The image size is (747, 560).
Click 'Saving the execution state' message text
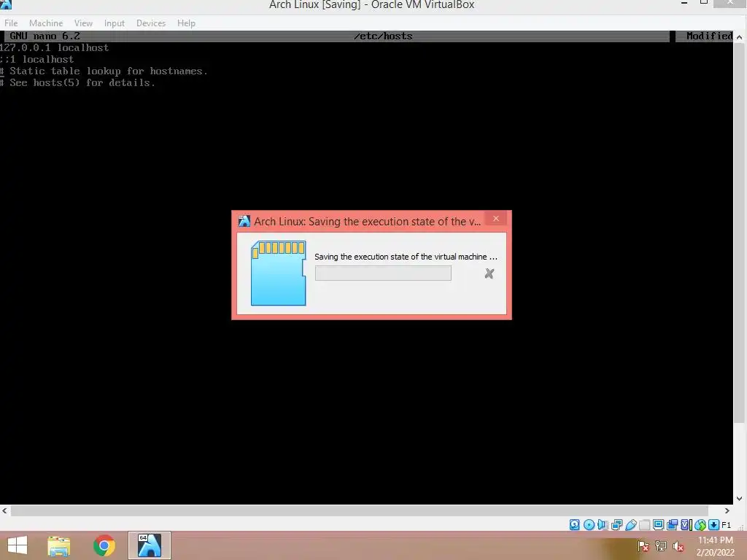406,257
